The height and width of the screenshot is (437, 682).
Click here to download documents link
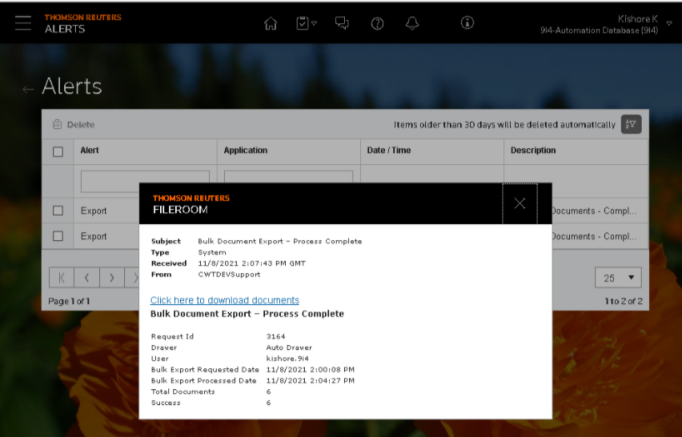point(224,300)
